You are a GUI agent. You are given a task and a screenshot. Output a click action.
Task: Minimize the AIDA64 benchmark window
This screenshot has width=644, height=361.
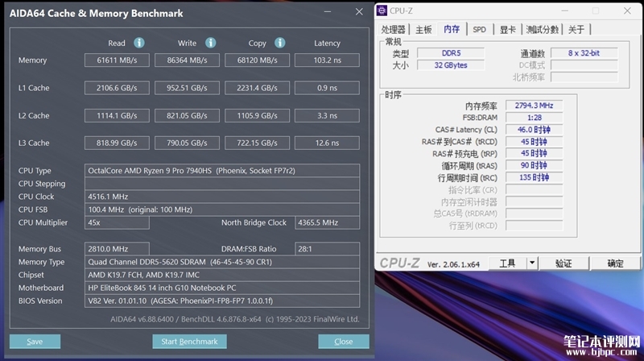point(328,12)
